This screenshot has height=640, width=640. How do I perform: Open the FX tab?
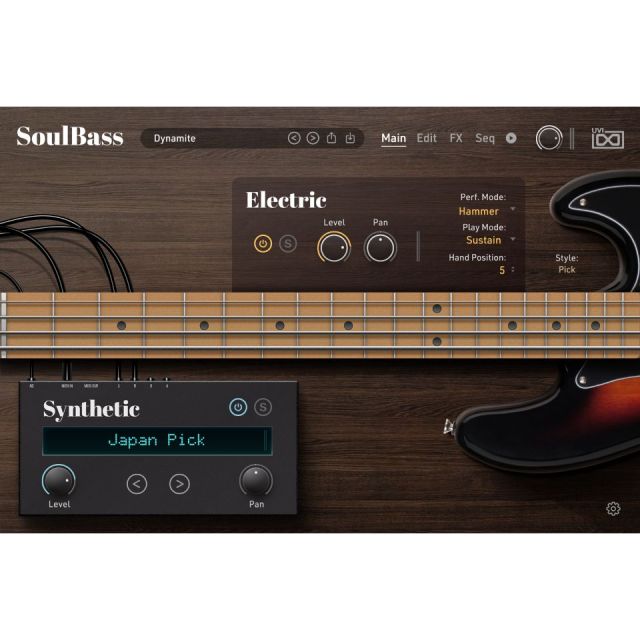(456, 138)
